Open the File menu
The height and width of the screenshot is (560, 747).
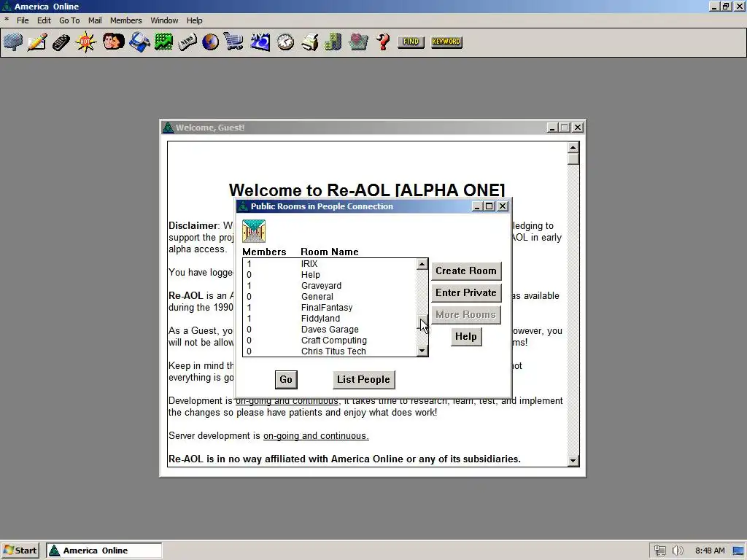click(x=23, y=20)
